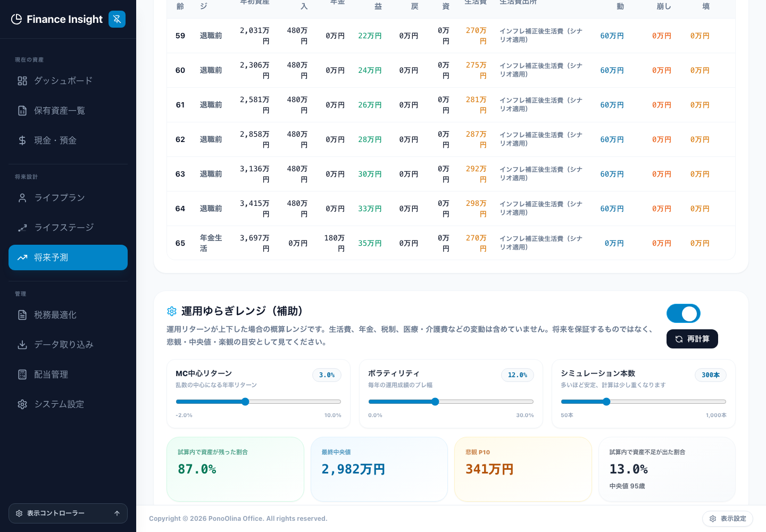Open ライフステージ section
The image size is (766, 532).
point(68,228)
